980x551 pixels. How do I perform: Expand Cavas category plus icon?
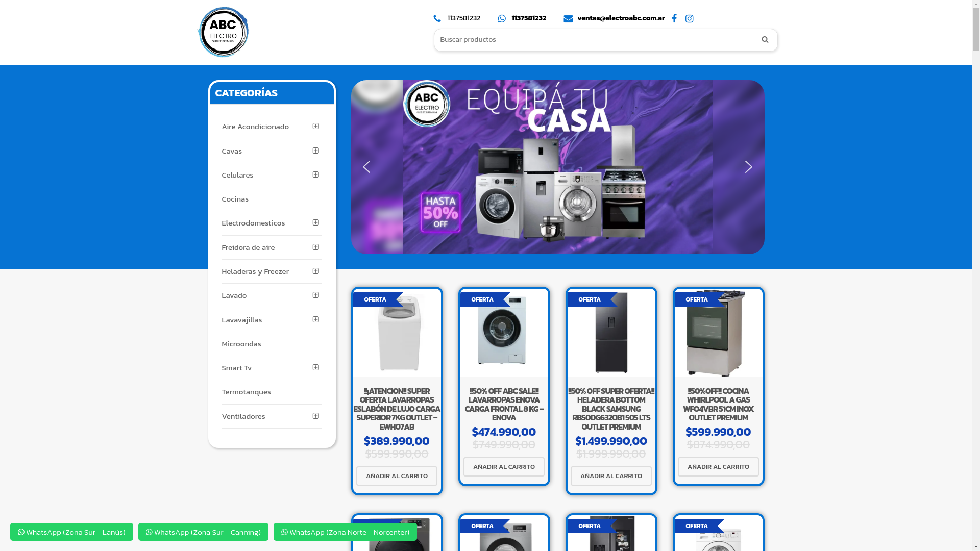(316, 151)
